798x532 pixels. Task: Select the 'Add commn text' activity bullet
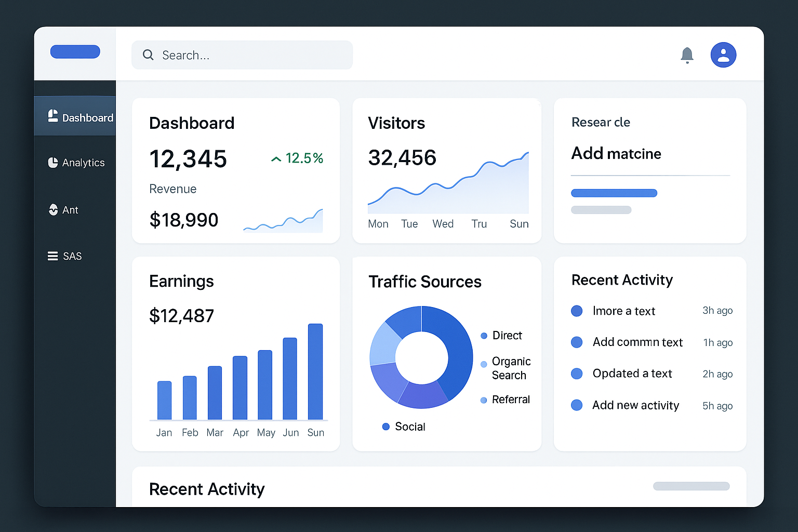[x=577, y=342]
